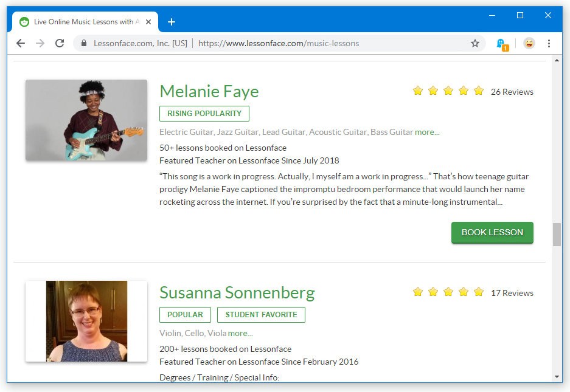Image resolution: width=570 pixels, height=392 pixels.
Task: Open a new tab with plus button
Action: point(171,22)
